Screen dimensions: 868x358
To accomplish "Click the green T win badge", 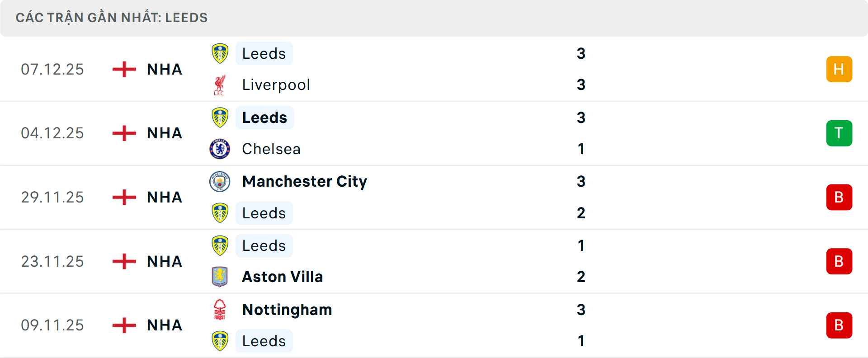I will click(839, 133).
